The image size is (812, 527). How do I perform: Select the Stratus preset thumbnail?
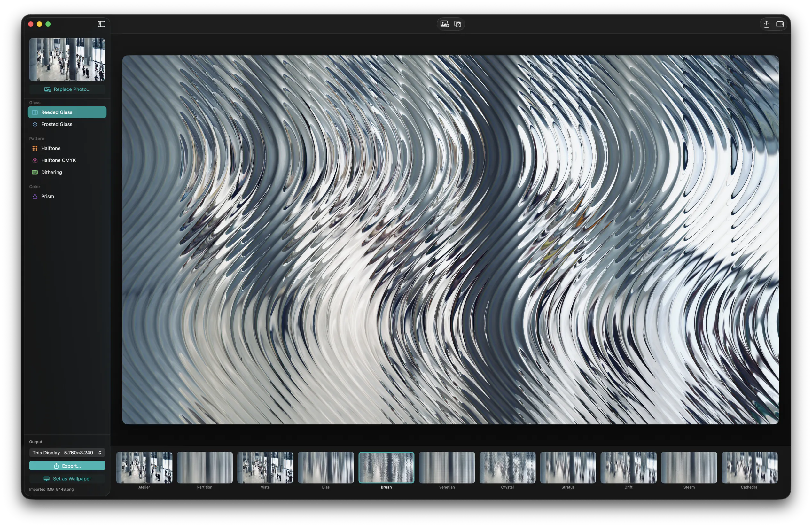(x=568, y=467)
